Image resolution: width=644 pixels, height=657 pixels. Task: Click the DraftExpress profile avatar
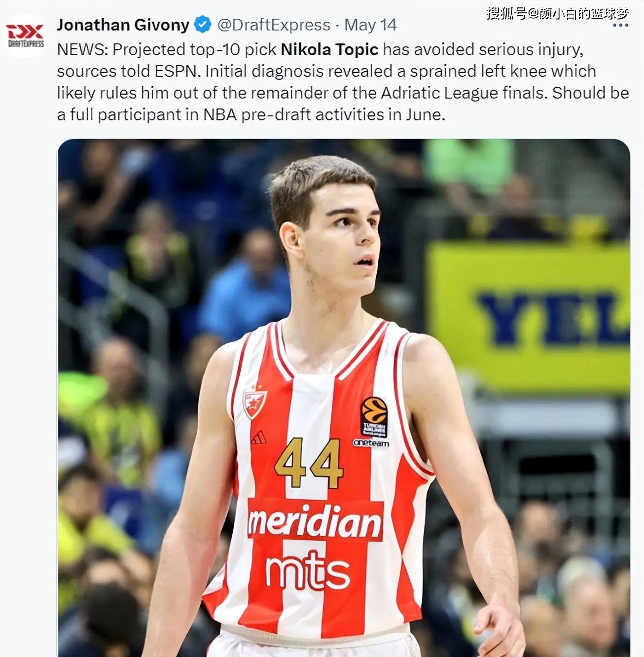[x=25, y=36]
